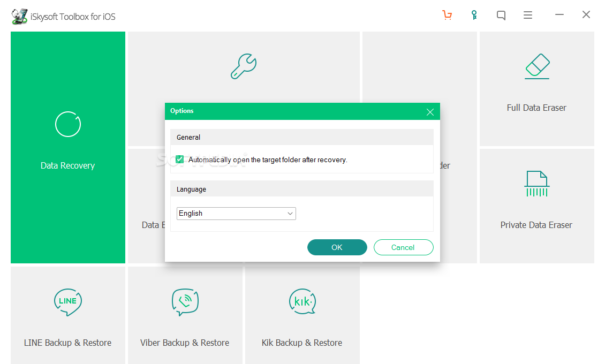Select the Private Data Eraser label
605x364 pixels.
tap(536, 225)
